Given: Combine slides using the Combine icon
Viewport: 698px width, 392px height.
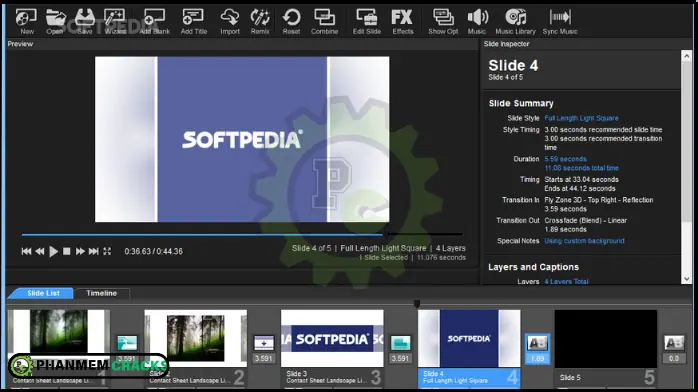Looking at the screenshot, I should (x=324, y=21).
